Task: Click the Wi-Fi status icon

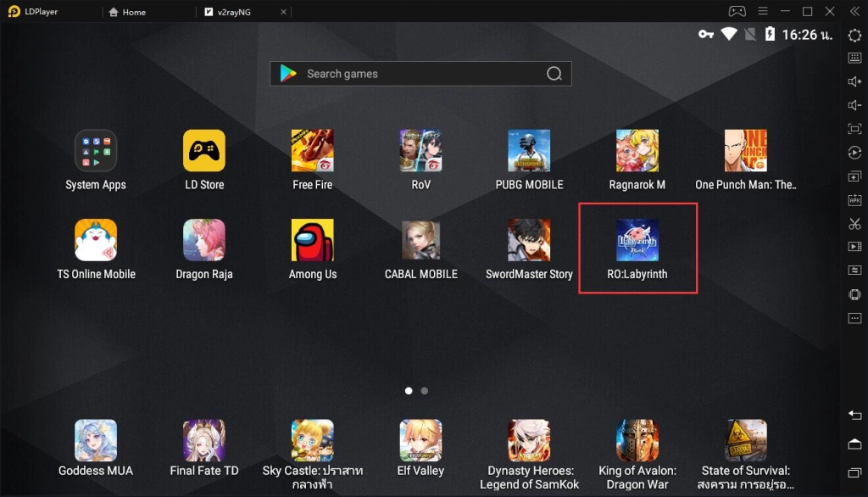Action: [728, 35]
